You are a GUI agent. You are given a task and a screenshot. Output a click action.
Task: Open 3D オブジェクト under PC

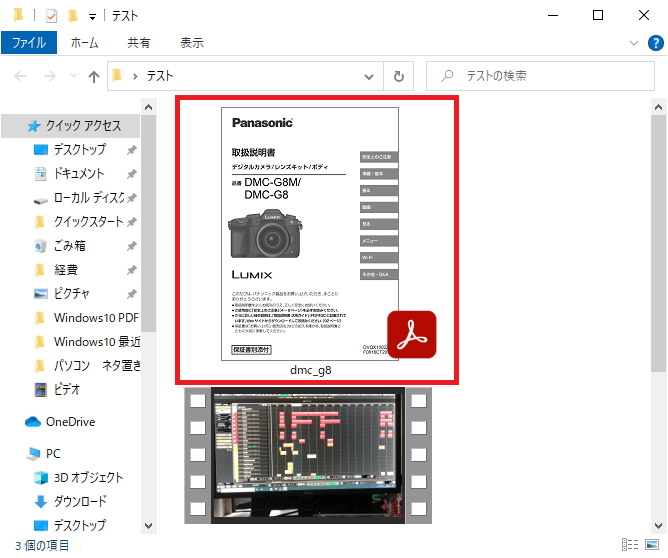[x=89, y=478]
